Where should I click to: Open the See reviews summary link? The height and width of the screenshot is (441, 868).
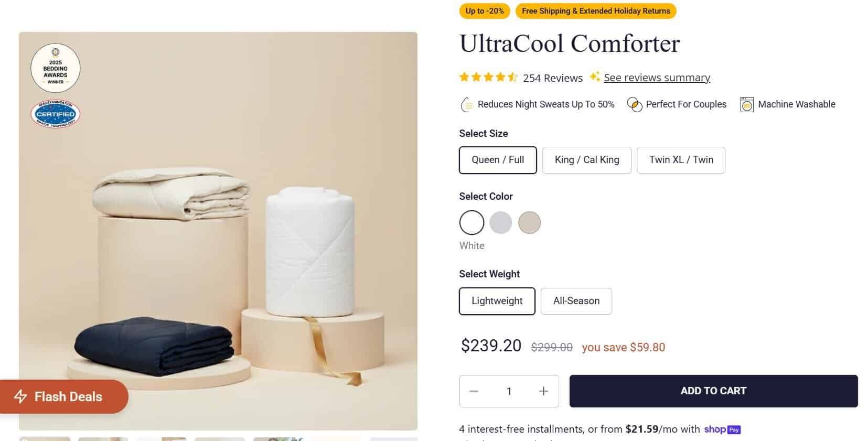657,78
